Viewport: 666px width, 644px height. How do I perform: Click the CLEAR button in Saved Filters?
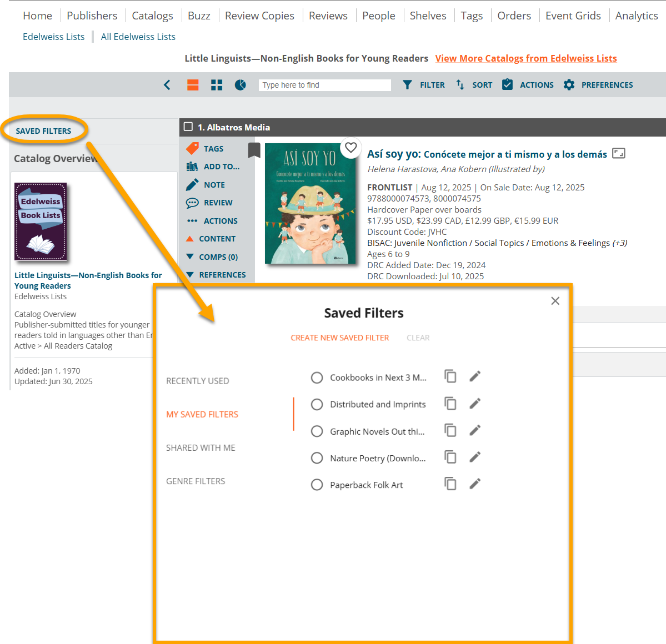[418, 338]
